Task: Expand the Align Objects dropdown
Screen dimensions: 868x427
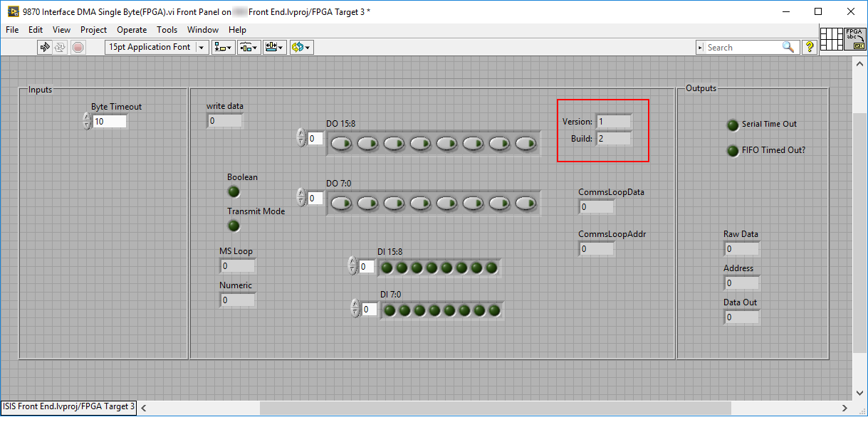Action: pyautogui.click(x=223, y=47)
